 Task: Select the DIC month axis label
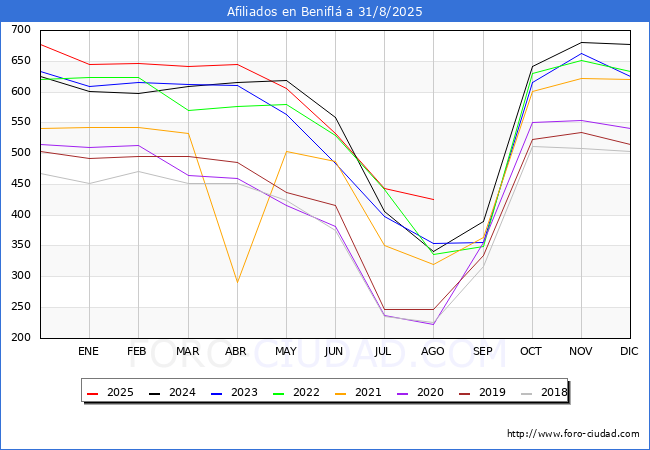(630, 351)
